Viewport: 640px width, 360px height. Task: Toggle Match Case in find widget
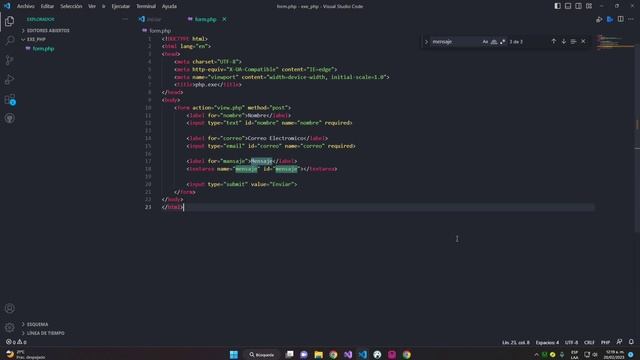pyautogui.click(x=485, y=42)
